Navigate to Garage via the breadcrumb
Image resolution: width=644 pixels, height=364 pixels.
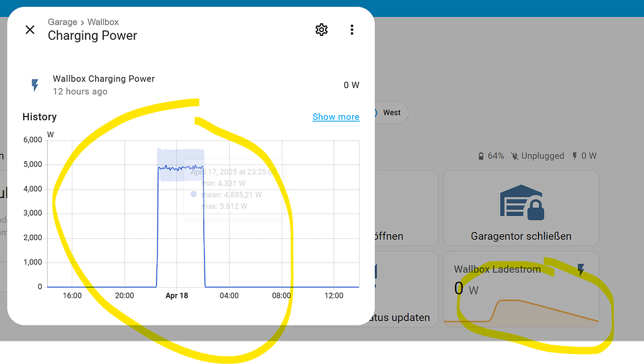click(x=62, y=21)
